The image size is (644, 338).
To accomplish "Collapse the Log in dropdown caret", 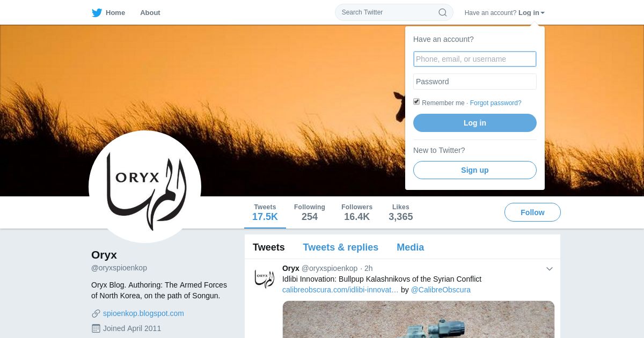I will 543,13.
